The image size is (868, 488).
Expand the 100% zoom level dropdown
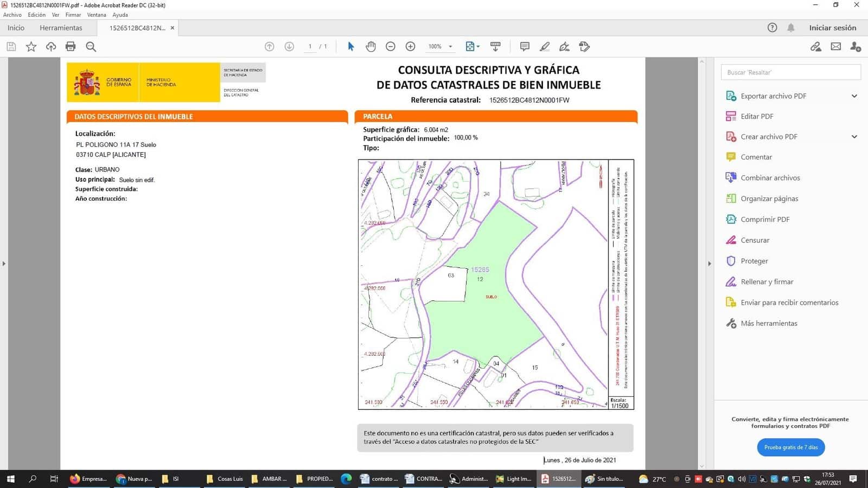click(450, 47)
